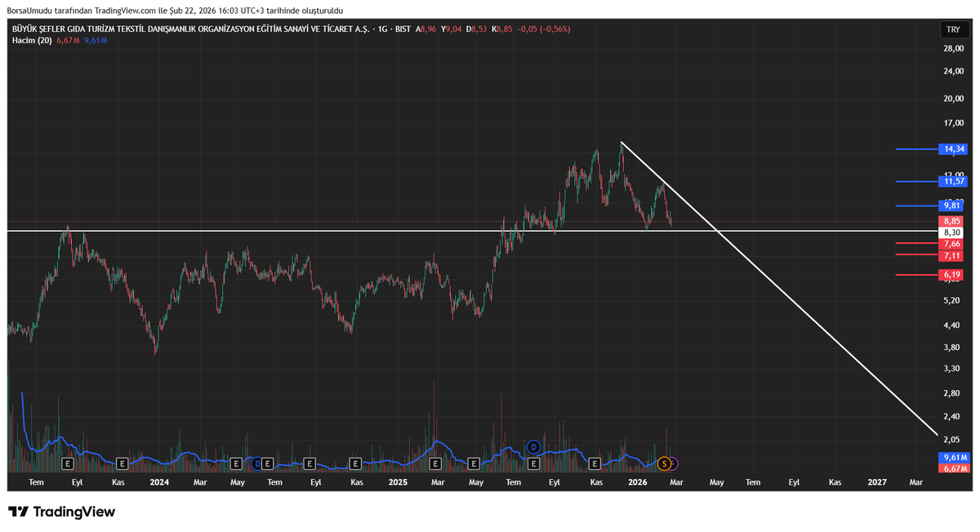
Task: Click the 5,20 price scale value
Action: (x=951, y=301)
